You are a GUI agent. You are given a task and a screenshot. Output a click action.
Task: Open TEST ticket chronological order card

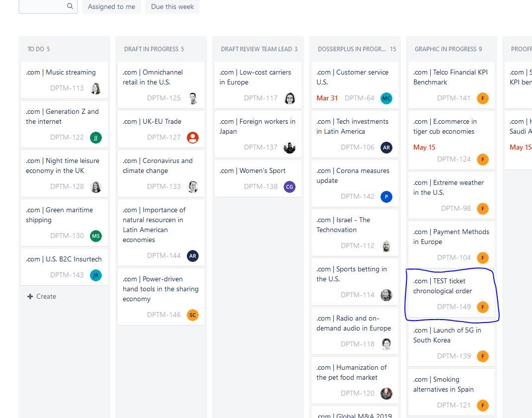[452, 294]
